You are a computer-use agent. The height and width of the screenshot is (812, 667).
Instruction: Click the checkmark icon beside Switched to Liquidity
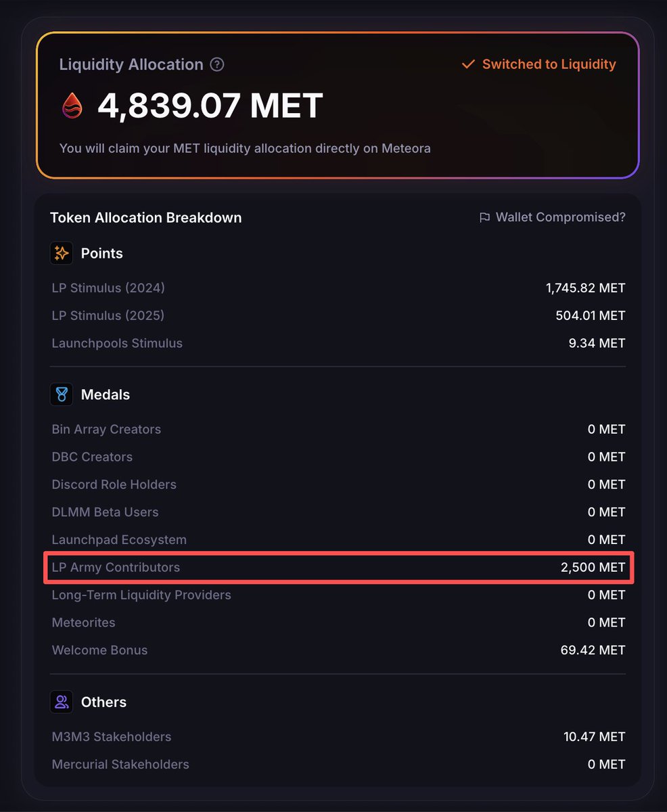(468, 64)
